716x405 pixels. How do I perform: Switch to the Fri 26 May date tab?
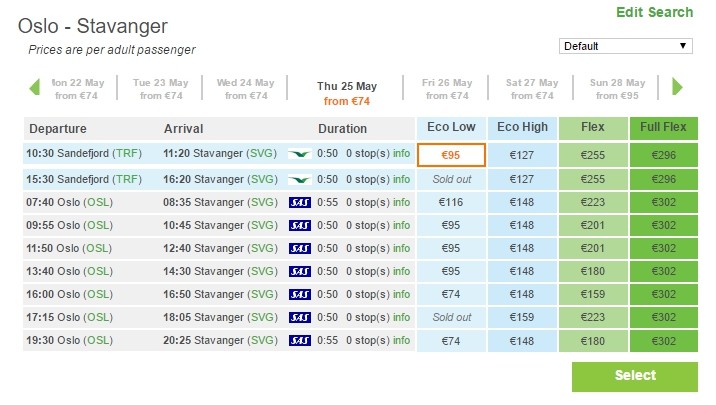point(446,89)
